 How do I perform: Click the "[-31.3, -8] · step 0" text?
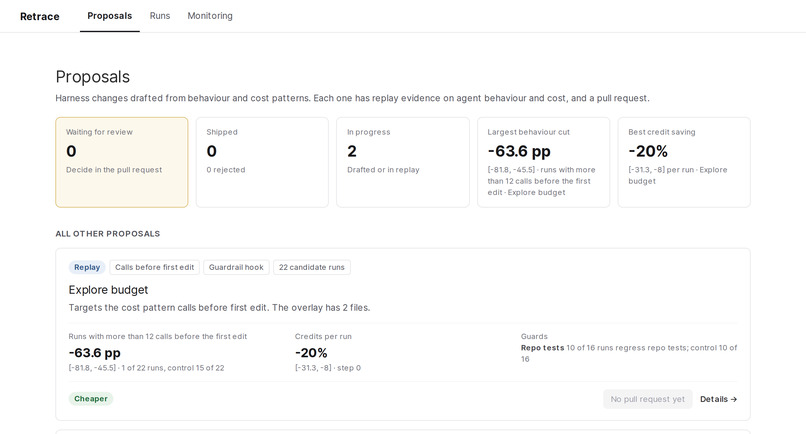point(328,368)
